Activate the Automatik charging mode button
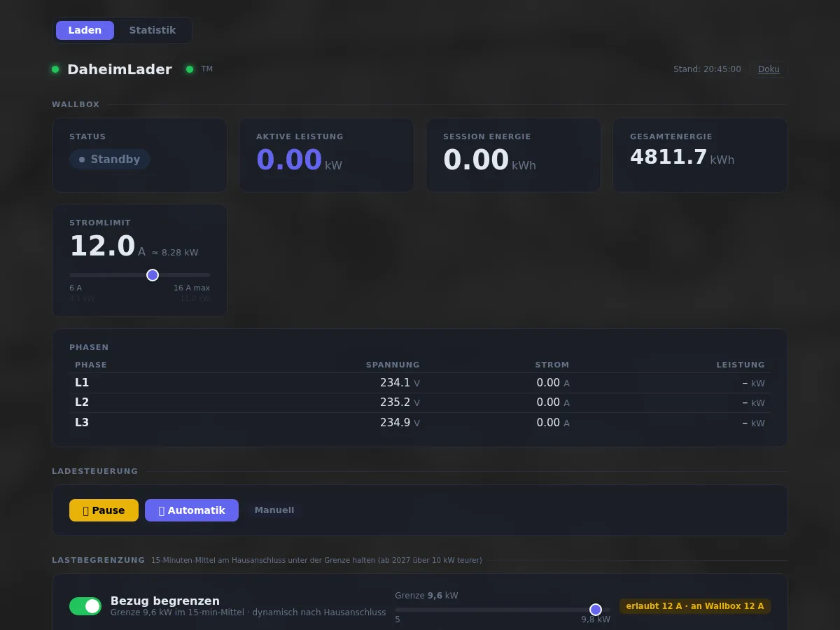840x630 pixels. [192, 510]
